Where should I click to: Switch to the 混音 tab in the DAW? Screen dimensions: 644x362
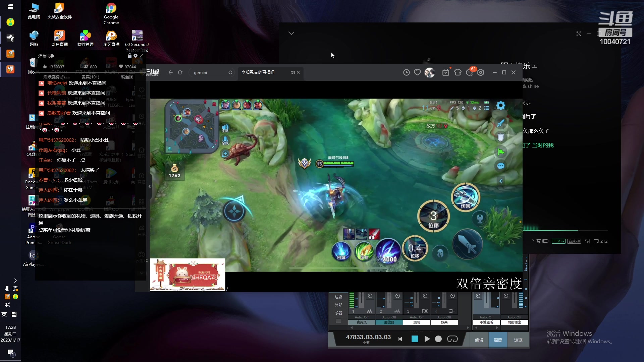(498, 340)
